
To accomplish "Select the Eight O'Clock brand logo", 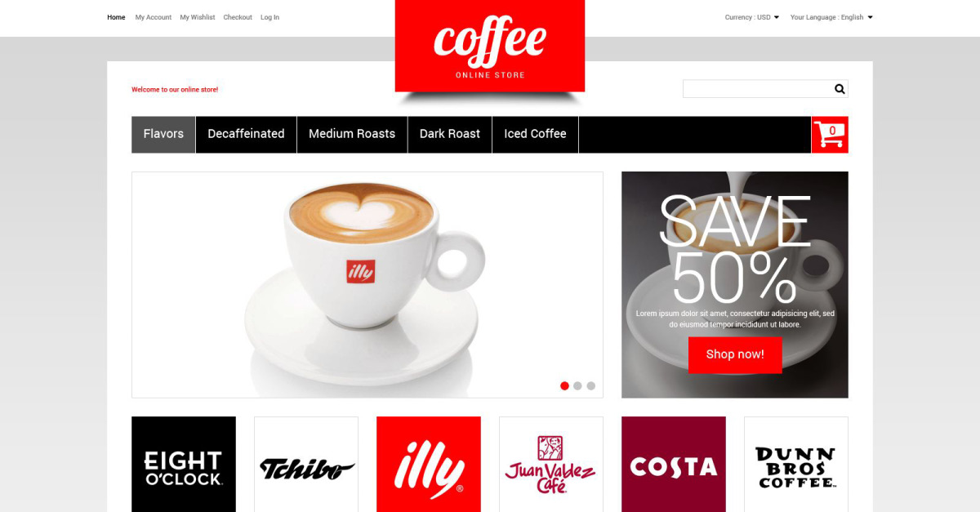I will [x=184, y=465].
